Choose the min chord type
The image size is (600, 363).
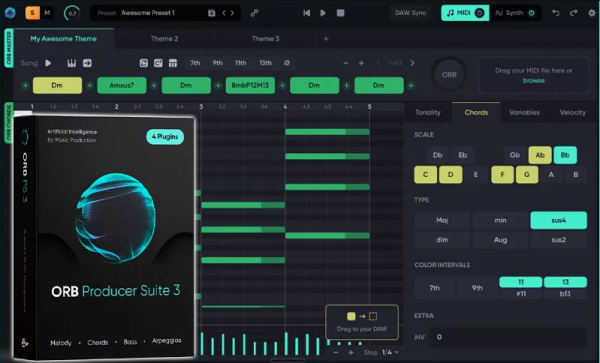[x=500, y=220]
